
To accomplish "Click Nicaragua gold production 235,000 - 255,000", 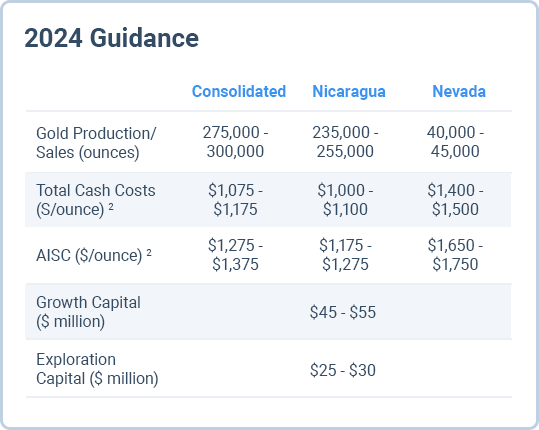I will tap(345, 142).
